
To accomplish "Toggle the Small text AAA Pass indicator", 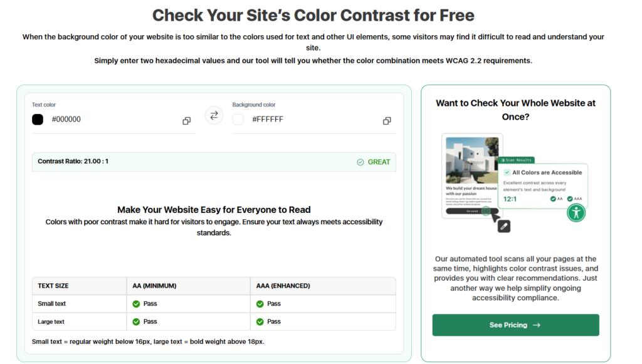I will [x=259, y=303].
